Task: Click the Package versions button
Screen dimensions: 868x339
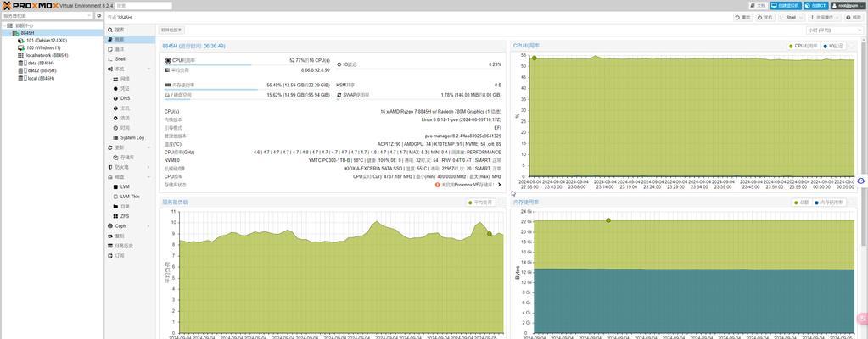Action: coord(171,30)
